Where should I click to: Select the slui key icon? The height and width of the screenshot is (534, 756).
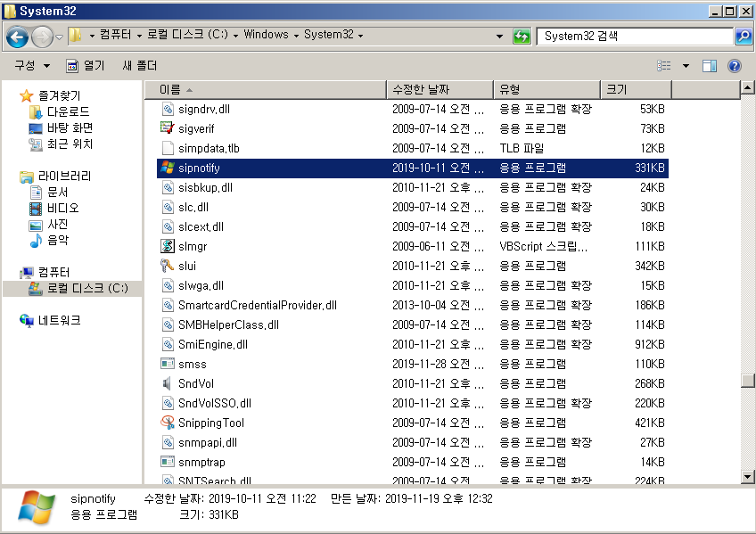click(168, 266)
